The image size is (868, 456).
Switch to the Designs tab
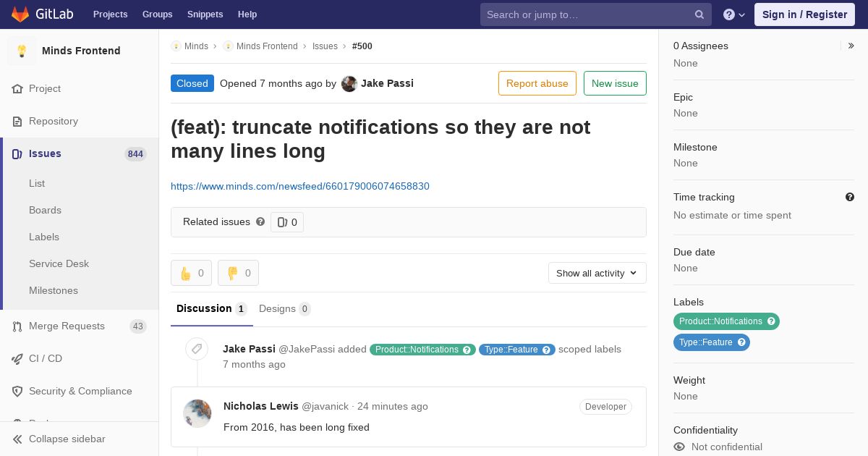coord(285,308)
